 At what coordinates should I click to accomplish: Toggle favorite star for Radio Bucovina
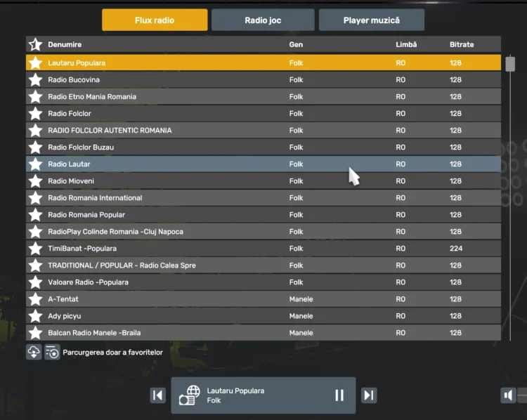(35, 79)
